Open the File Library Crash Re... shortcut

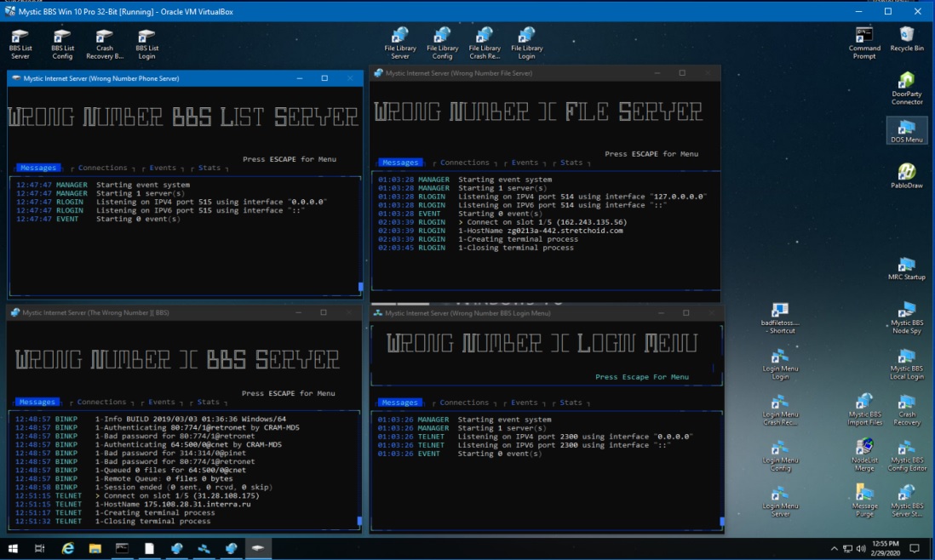click(485, 43)
